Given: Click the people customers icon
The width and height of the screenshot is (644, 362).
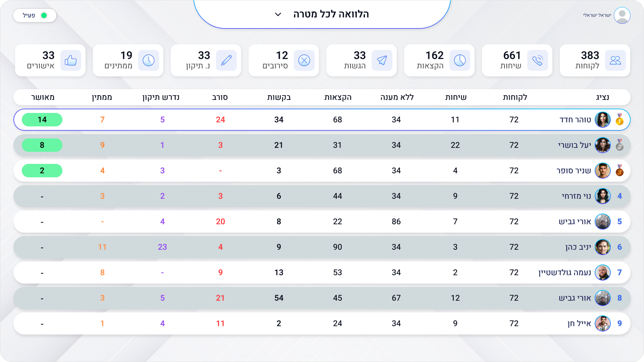Looking at the screenshot, I should point(615,60).
